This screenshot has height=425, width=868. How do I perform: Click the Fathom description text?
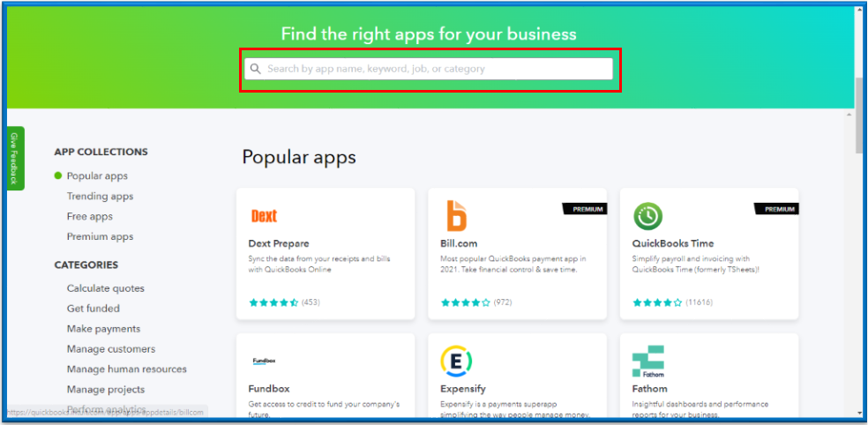coord(700,408)
